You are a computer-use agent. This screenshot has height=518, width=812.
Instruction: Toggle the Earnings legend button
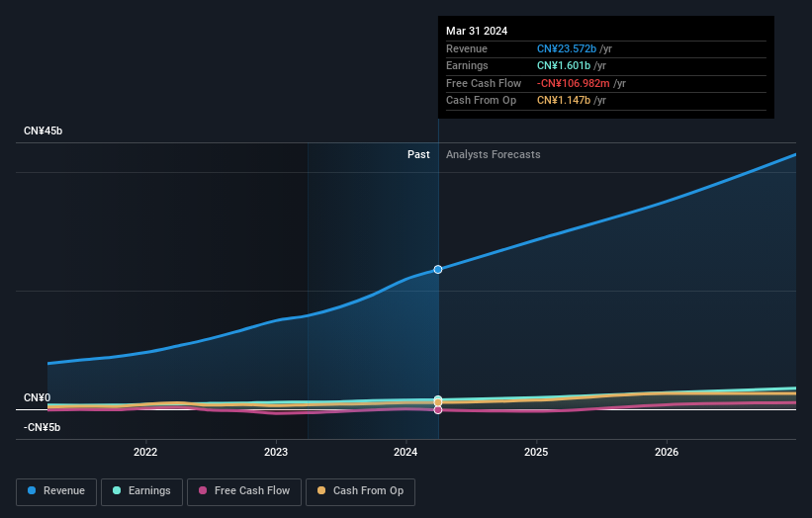[x=141, y=491]
